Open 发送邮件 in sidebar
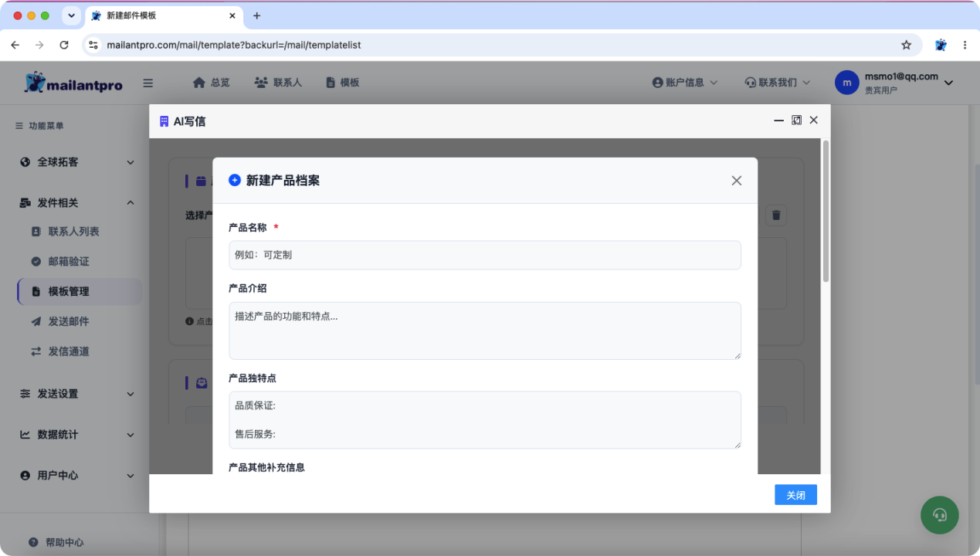 (69, 321)
